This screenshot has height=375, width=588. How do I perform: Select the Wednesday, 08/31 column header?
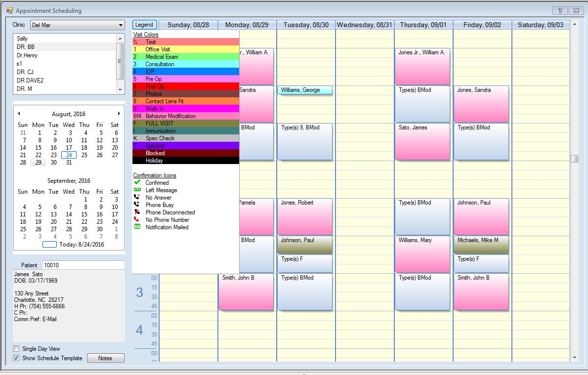tap(365, 25)
